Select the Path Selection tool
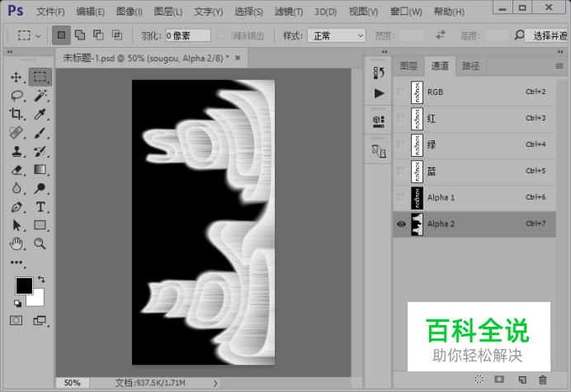Screen dimensions: 571x392 [x=17, y=225]
